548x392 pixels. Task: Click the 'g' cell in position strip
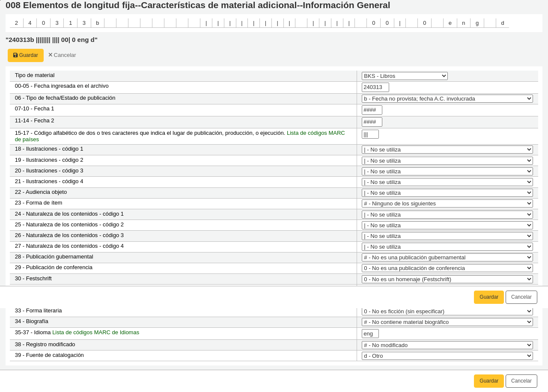(x=477, y=23)
